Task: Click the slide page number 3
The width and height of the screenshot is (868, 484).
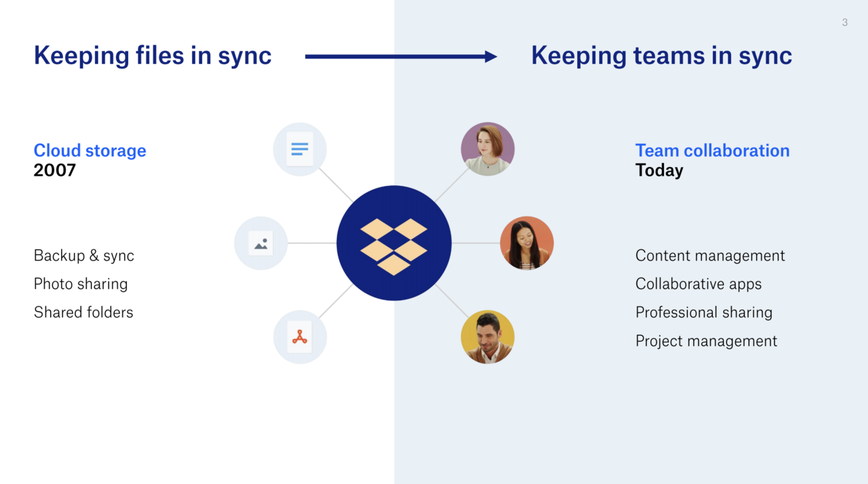Action: pos(844,22)
